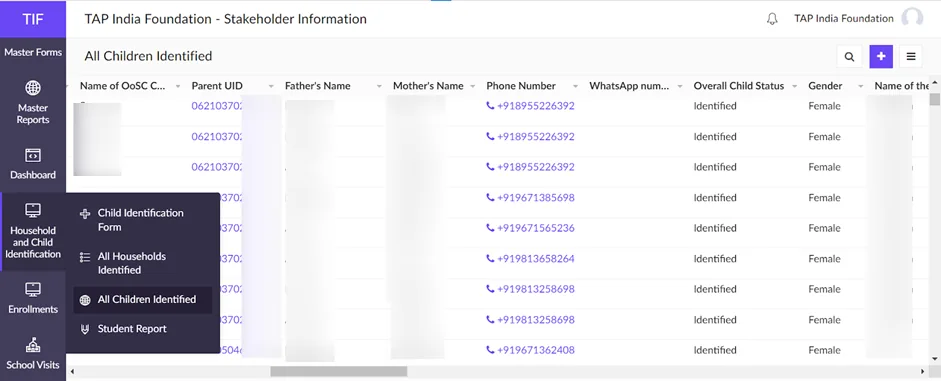Open the Overall Child Status column dropdown
The height and width of the screenshot is (381, 941).
[795, 86]
